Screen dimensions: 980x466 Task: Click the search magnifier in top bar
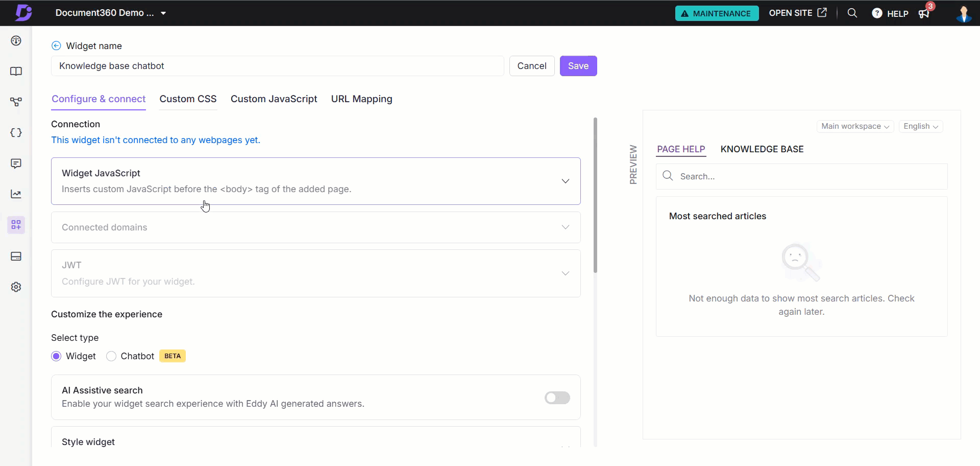(x=852, y=13)
